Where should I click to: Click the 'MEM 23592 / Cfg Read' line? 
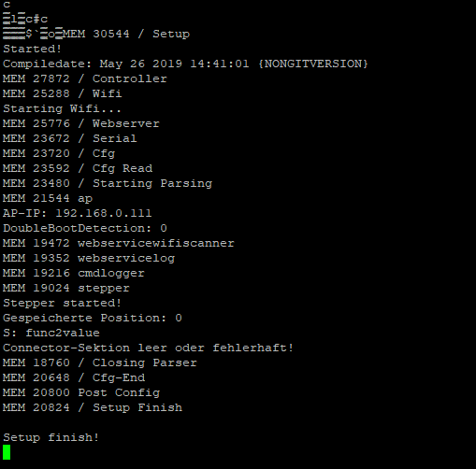[78, 168]
